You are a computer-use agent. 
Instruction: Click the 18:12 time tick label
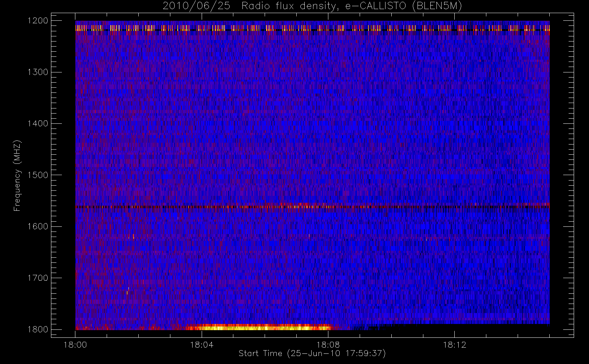454,345
